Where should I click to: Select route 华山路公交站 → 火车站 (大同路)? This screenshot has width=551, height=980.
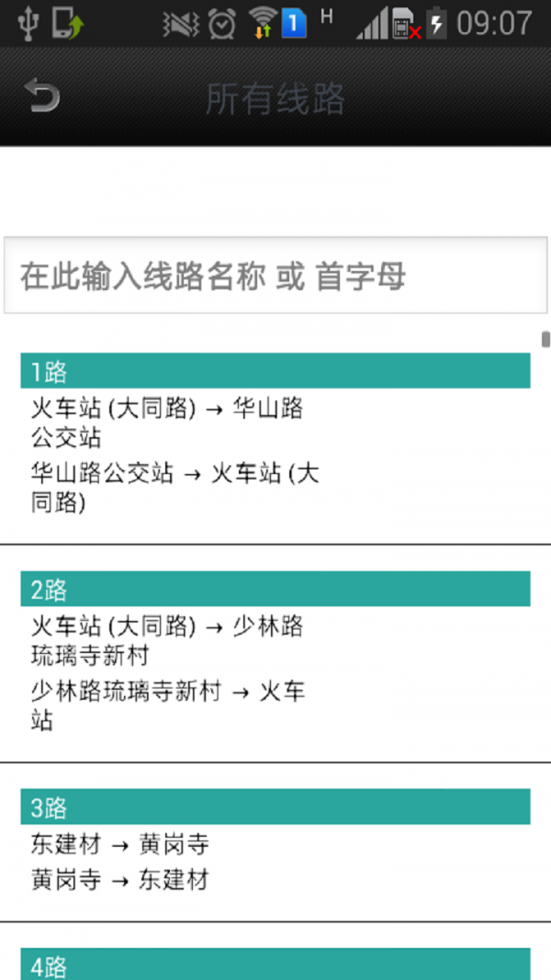coord(174,488)
